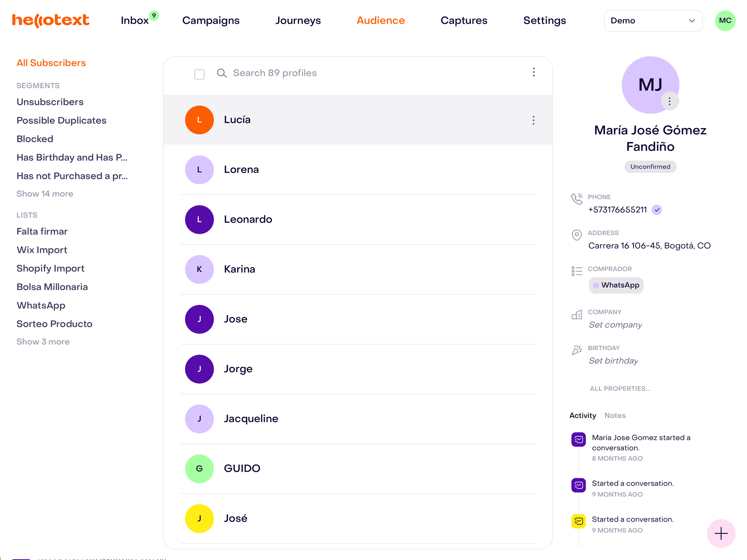
Task: Click the WhatsApp comprador tag
Action: [616, 285]
